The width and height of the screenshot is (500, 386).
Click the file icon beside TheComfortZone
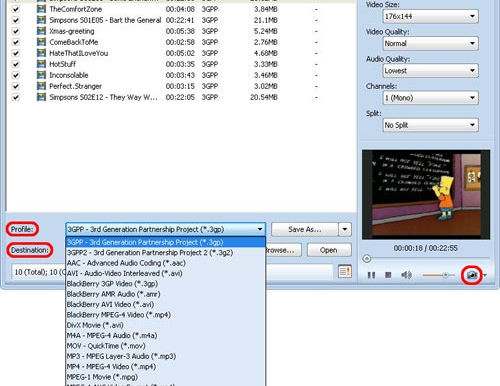tap(41, 9)
